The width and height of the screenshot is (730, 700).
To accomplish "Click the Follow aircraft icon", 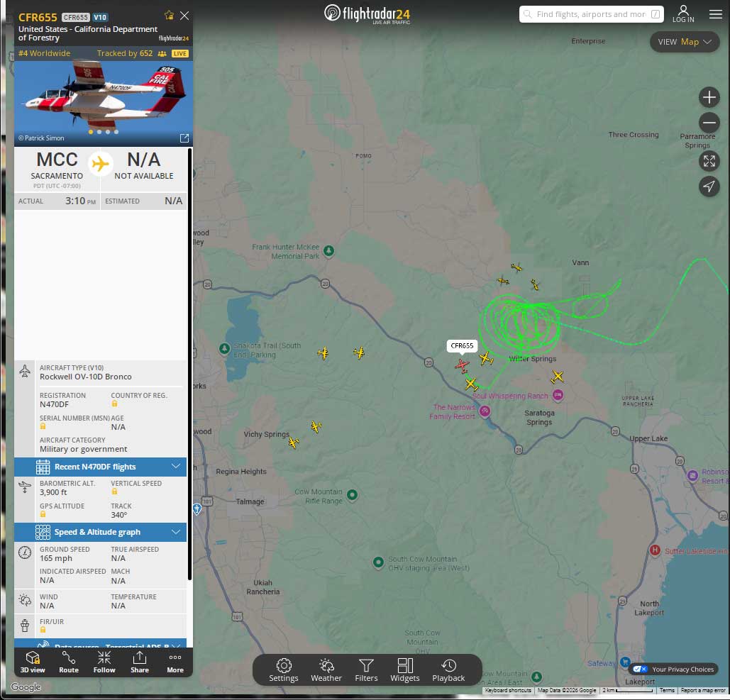I will click(x=104, y=662).
